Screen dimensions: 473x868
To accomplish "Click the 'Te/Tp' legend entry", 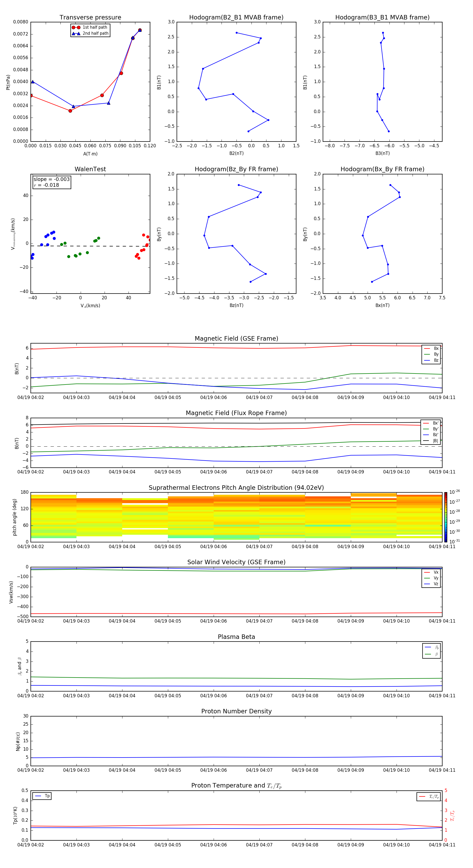I will [429, 796].
